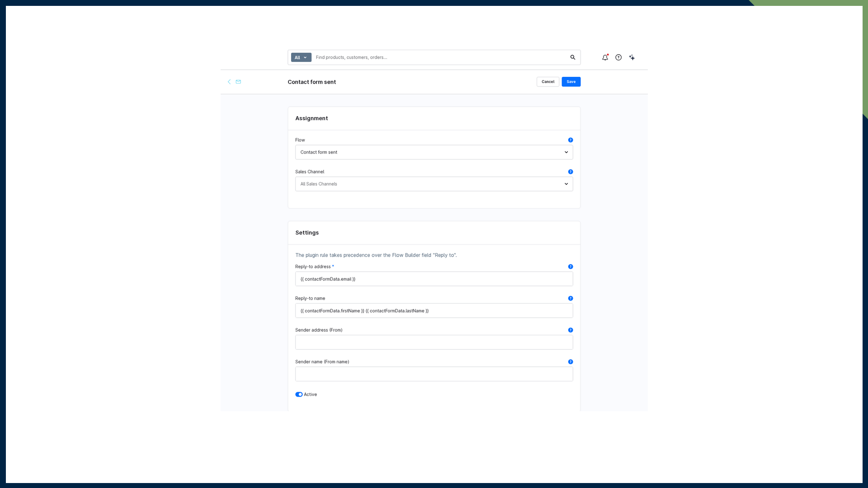The image size is (868, 488).
Task: Show help tooltip for Reply-to name
Action: 571,298
